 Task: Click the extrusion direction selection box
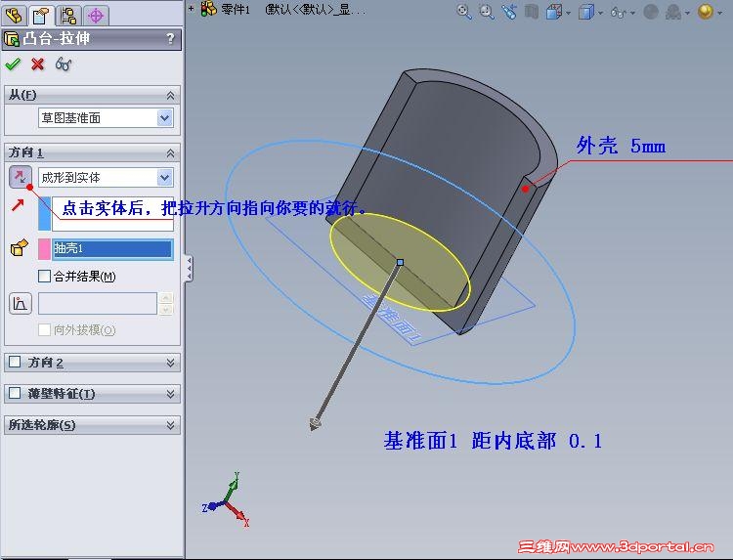[112, 214]
